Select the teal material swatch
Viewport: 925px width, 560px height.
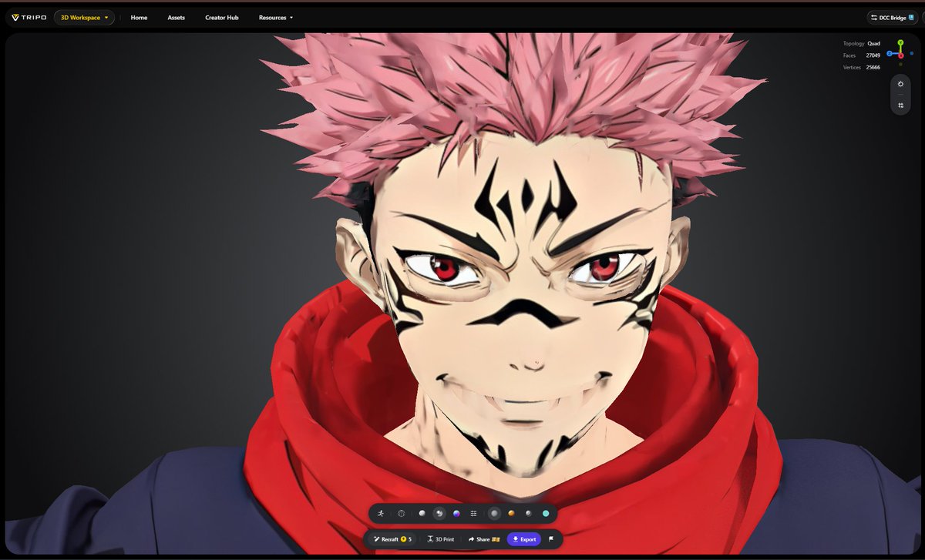coord(546,513)
